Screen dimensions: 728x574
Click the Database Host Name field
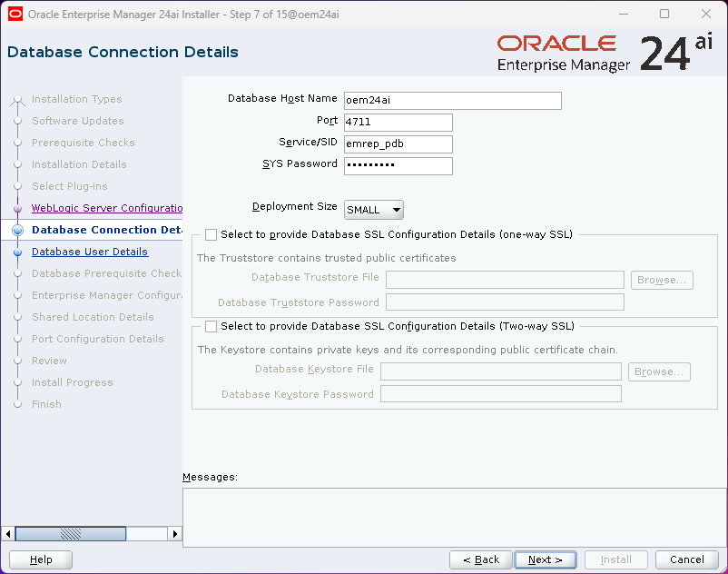(452, 101)
